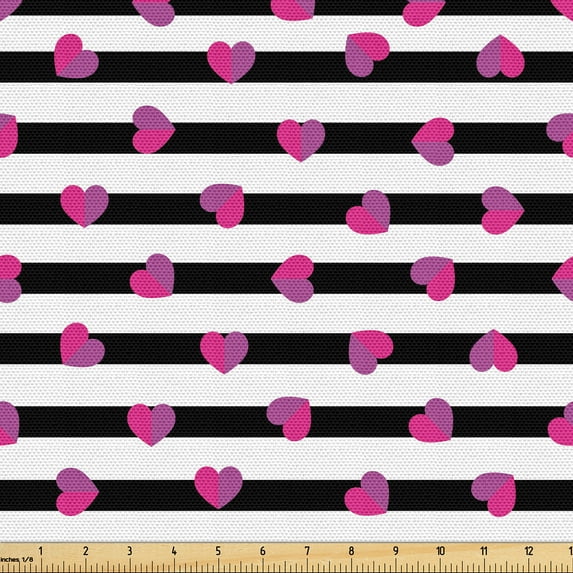Click the ruler number 2 mark
Image resolution: width=573 pixels, height=573 pixels.
pos(85,551)
